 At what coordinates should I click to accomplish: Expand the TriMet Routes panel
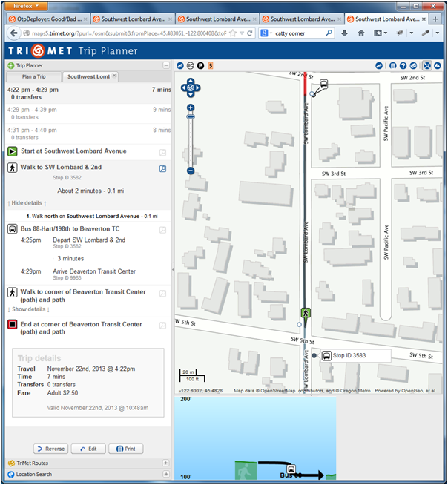tap(166, 463)
